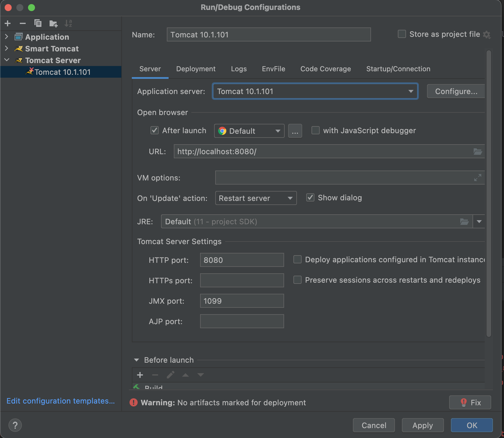Click the vertical scrollbar of settings
The image size is (504, 438).
coord(489,193)
